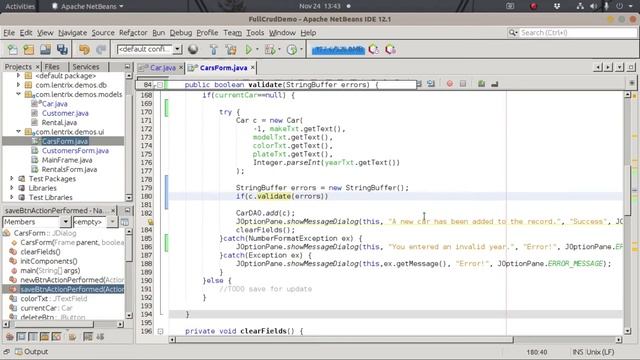Toggle Show Inherited Members filter in Navigator
The width and height of the screenshot is (640, 360).
[9, 337]
